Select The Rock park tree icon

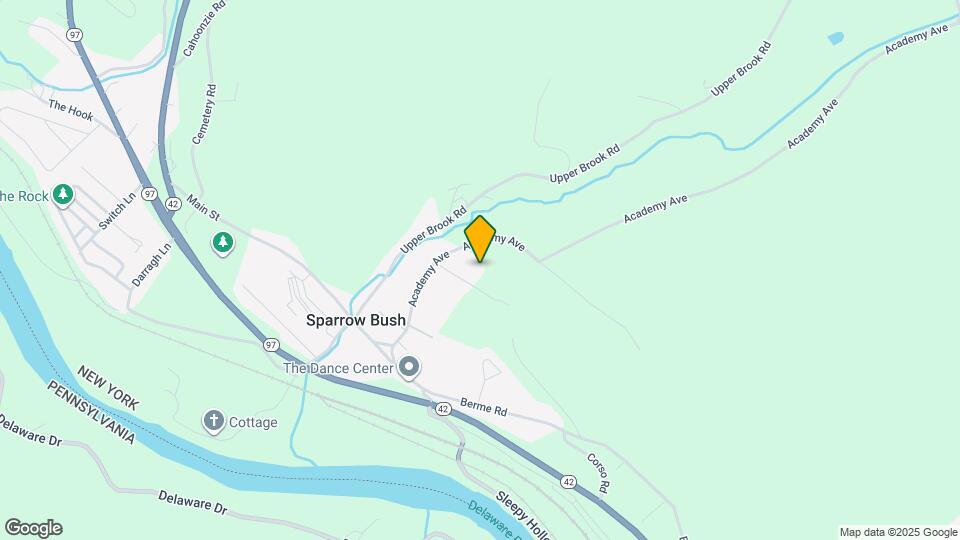point(62,195)
